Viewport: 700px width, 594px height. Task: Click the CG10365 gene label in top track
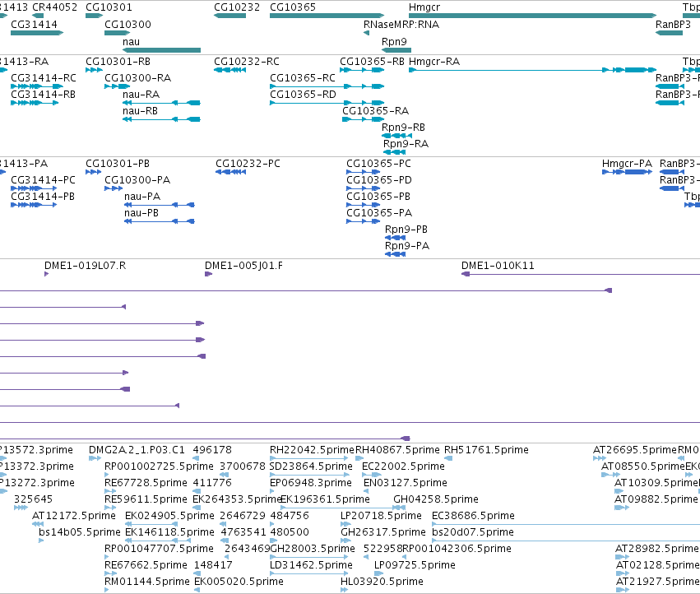pos(292,7)
